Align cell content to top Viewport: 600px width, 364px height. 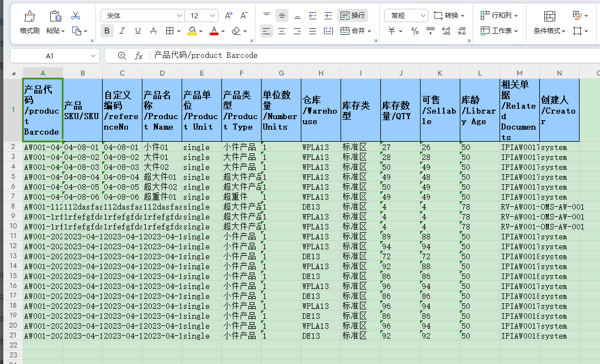pyautogui.click(x=267, y=15)
